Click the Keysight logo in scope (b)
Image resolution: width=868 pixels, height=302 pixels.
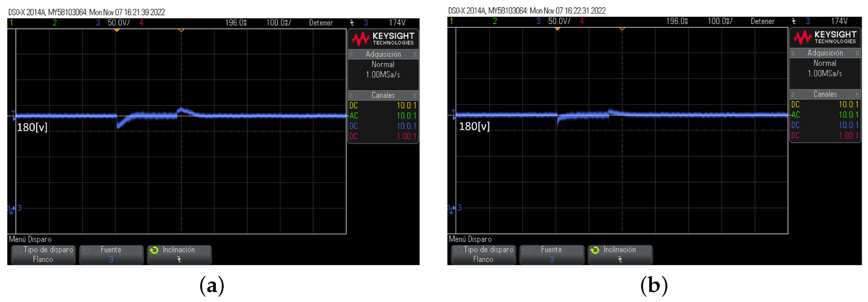(825, 38)
